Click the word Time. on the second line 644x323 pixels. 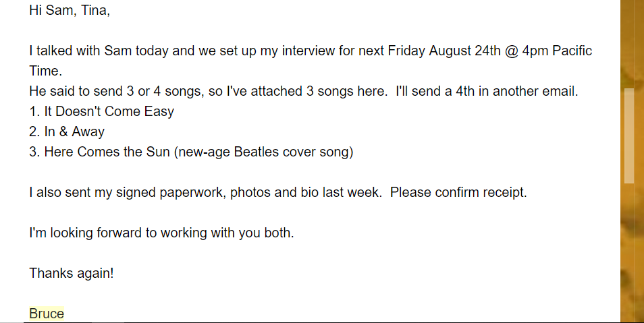[x=46, y=71]
